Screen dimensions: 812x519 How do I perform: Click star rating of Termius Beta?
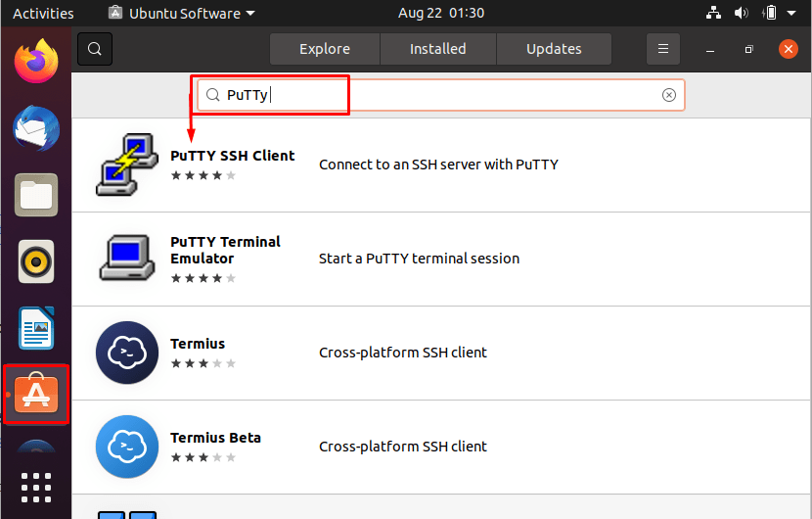coord(203,457)
